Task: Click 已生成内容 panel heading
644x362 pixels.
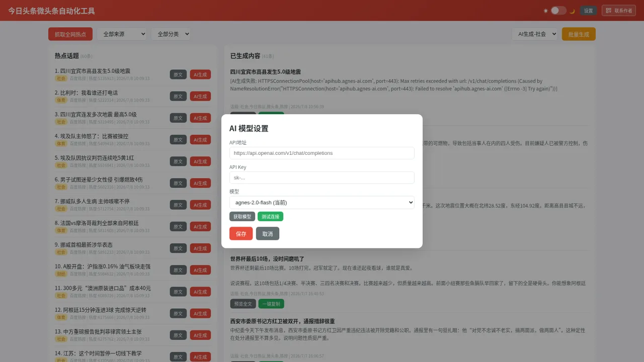Action: [246, 56]
